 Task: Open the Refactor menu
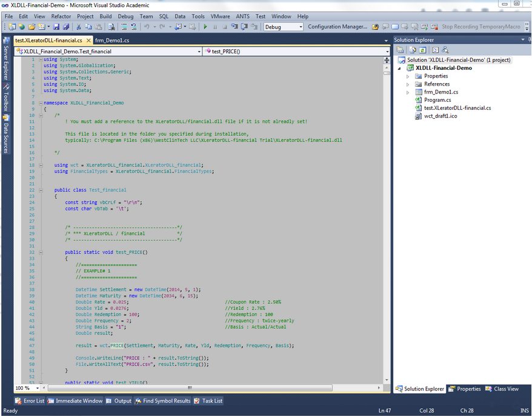tap(61, 16)
